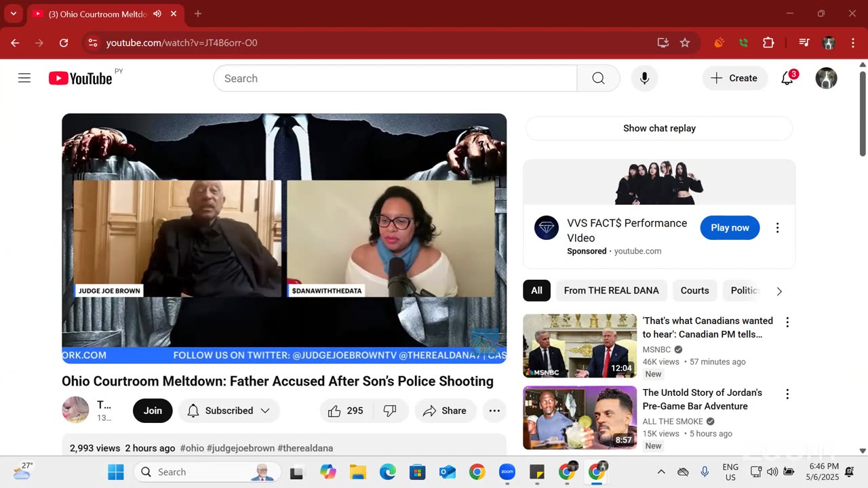Go to the YouTube home logo
868x488 pixels.
click(80, 79)
